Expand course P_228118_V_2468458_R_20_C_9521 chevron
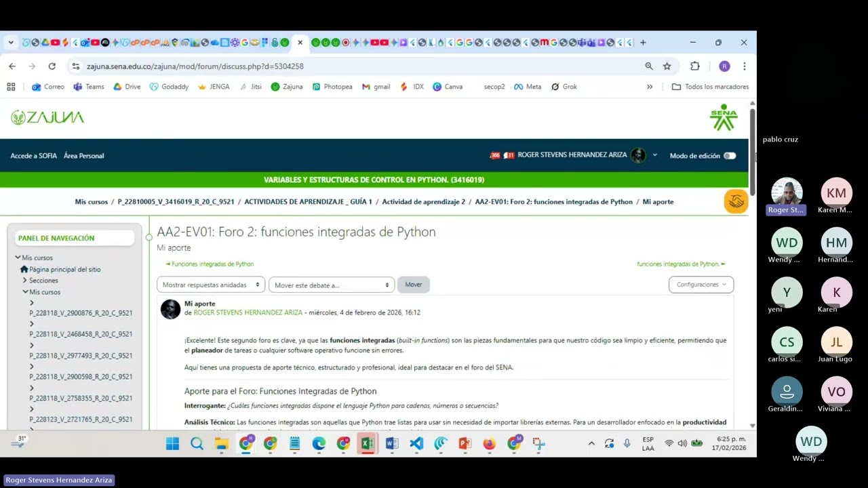 (31, 324)
